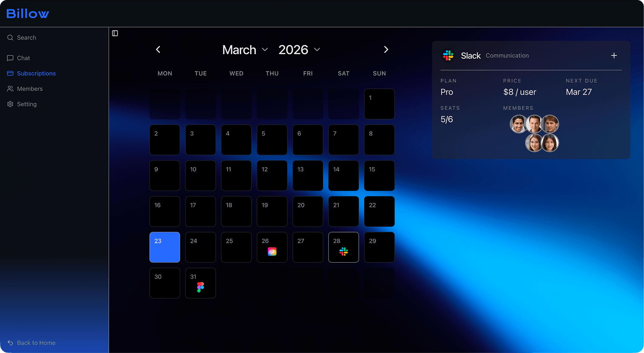Image resolution: width=644 pixels, height=353 pixels.
Task: Open the Figma subscription icon on March 31
Action: coord(200,287)
